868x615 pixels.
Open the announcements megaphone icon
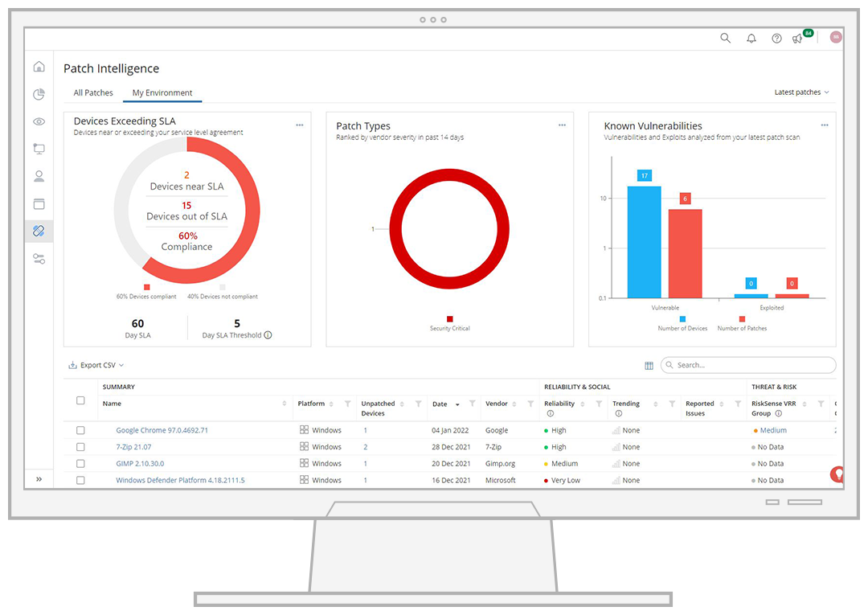(797, 39)
